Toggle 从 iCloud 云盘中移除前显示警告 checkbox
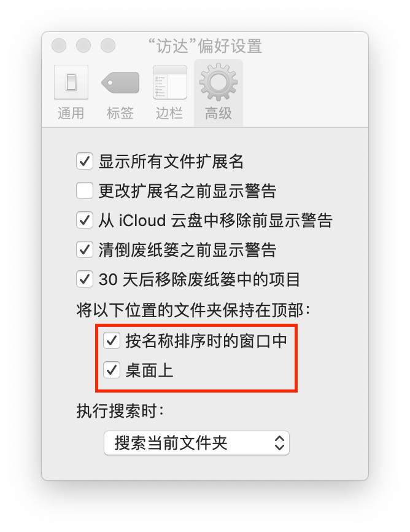The image size is (410, 532). (x=85, y=220)
